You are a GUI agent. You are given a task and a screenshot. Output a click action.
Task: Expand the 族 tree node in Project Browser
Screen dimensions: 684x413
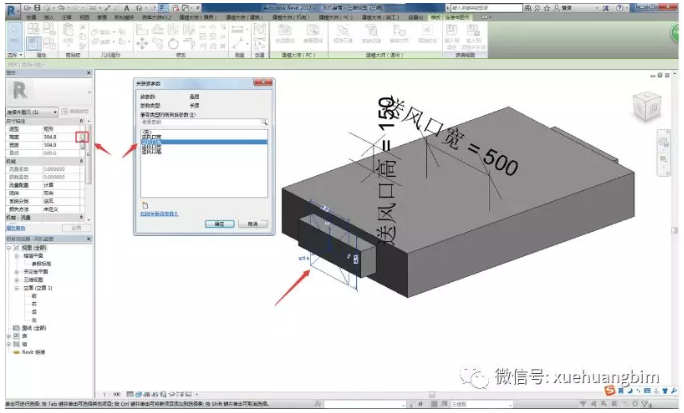tap(9, 336)
